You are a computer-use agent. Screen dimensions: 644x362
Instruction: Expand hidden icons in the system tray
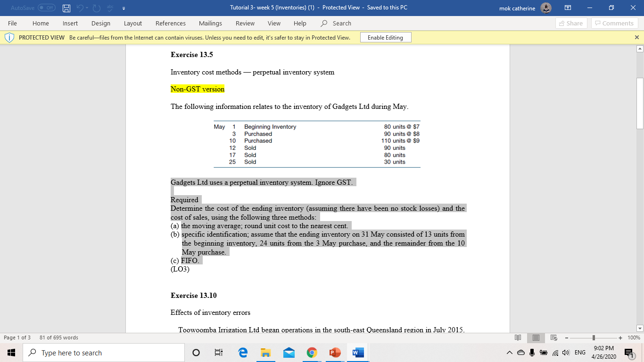tap(509, 352)
